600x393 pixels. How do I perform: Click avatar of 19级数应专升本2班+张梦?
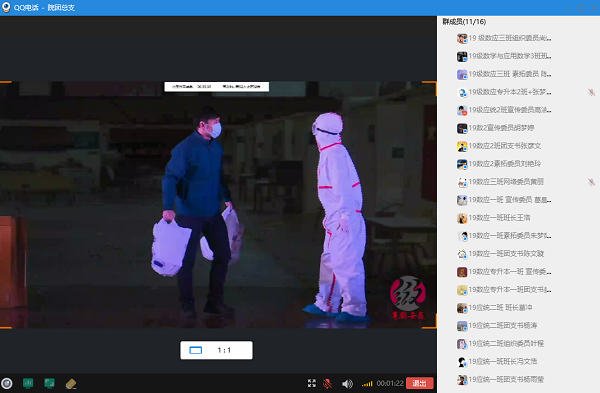click(462, 92)
